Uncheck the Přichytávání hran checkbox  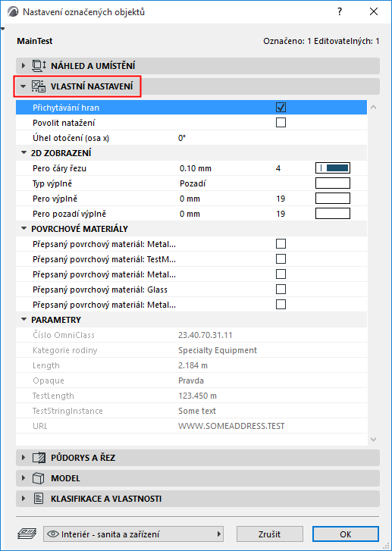(281, 107)
